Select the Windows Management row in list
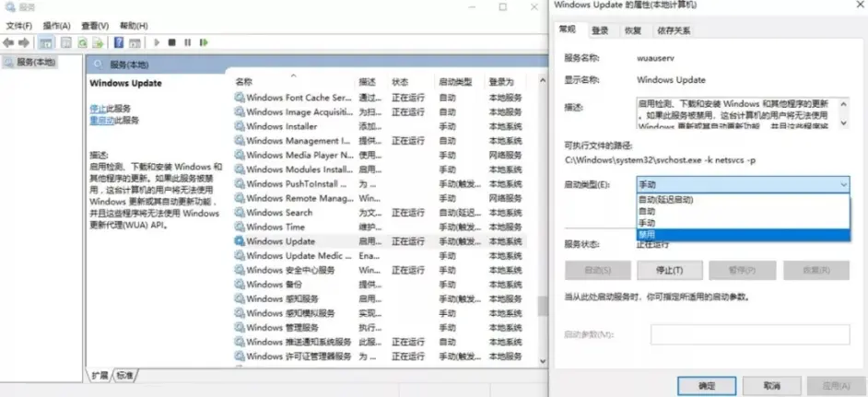The width and height of the screenshot is (868, 397). (380, 141)
